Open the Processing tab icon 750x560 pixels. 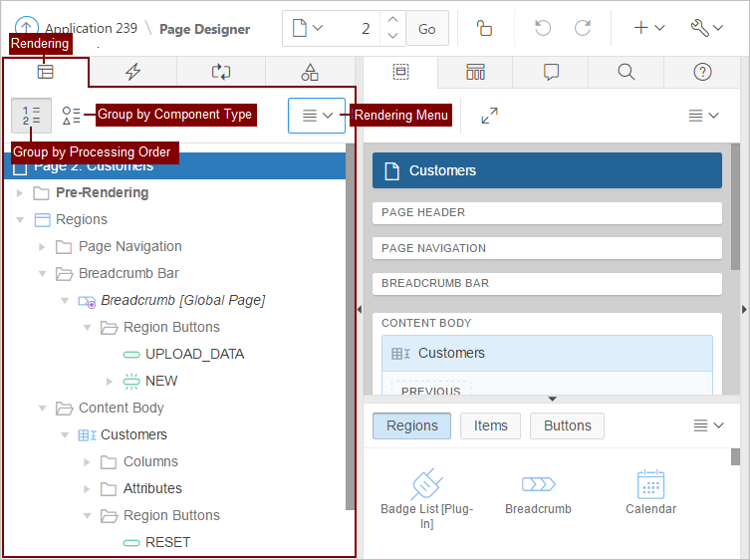click(x=221, y=72)
